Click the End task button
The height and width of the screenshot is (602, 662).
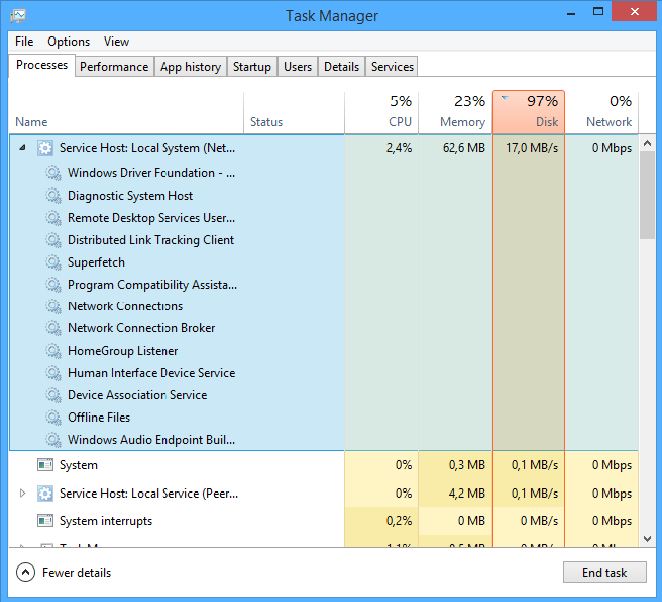[x=605, y=572]
